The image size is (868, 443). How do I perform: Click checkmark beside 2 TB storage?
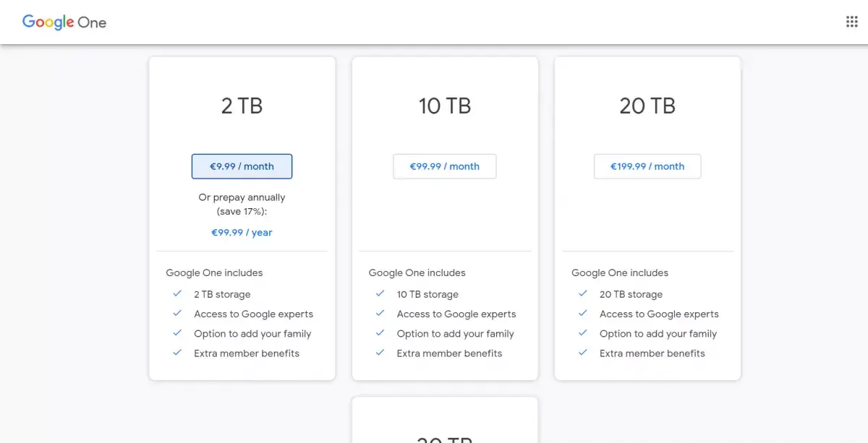pyautogui.click(x=177, y=293)
